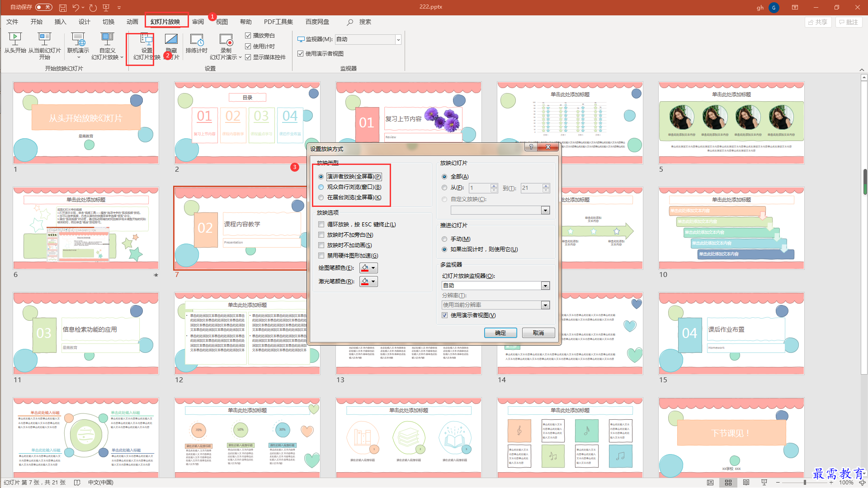Select 观众自行浏览(窗口) radio option
Viewport: 868px width, 488px height.
(x=321, y=187)
